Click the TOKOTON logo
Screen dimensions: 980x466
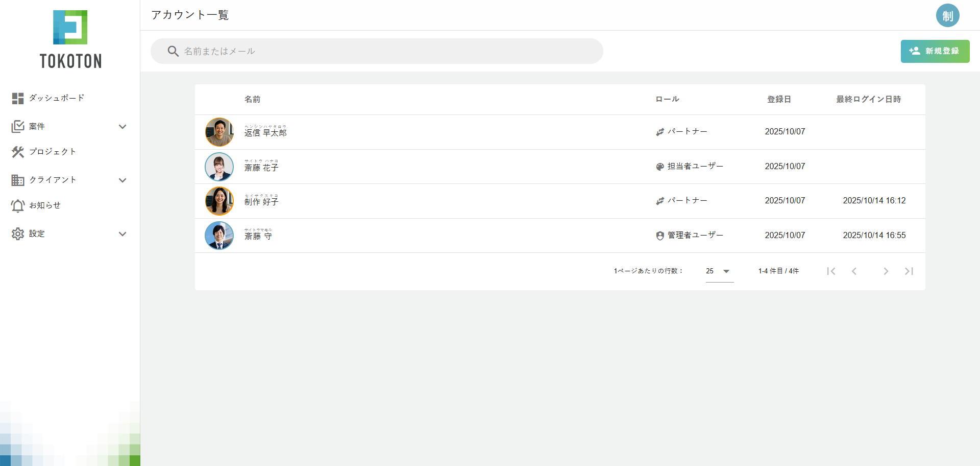point(70,39)
